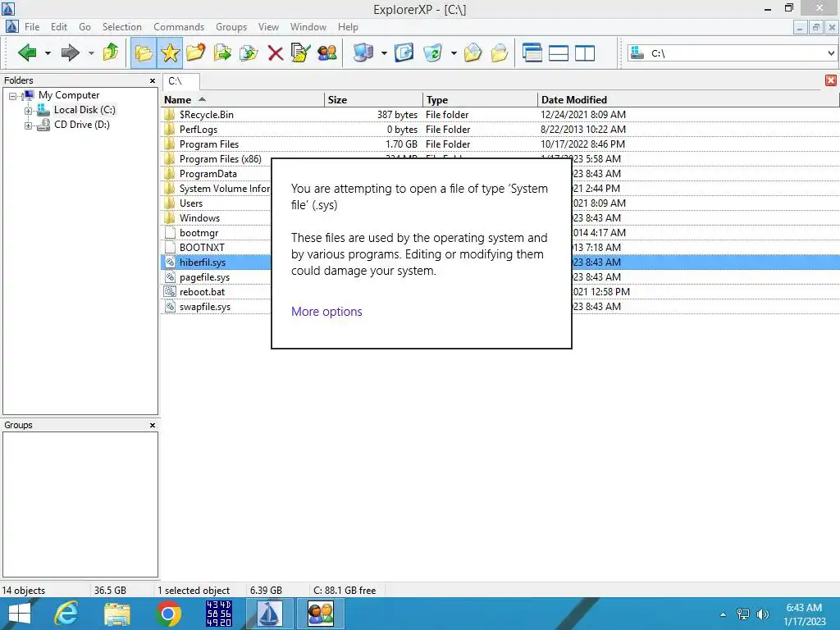The height and width of the screenshot is (630, 840).
Task: Open the C:\ address bar dropdown
Action: (830, 53)
